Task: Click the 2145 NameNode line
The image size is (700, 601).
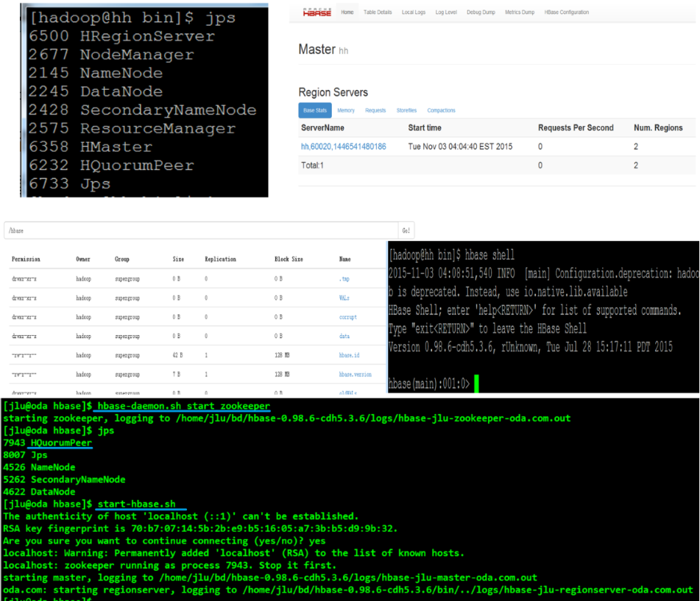Action: point(96,73)
